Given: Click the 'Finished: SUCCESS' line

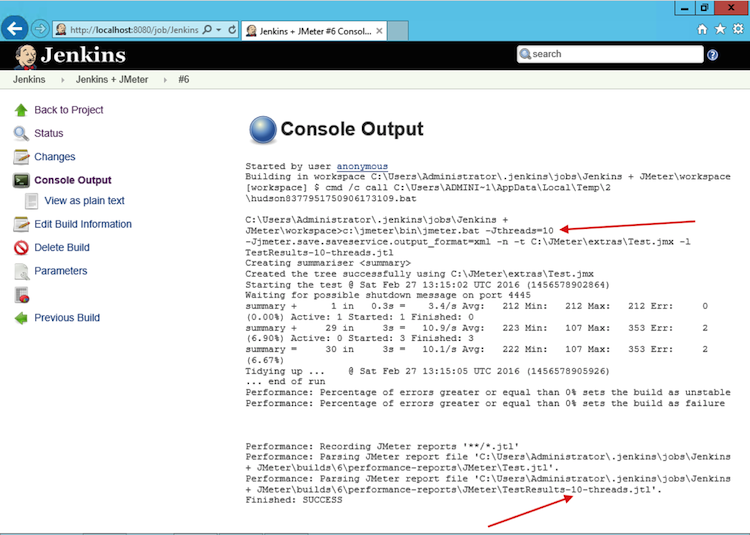Looking at the screenshot, I should 294,500.
